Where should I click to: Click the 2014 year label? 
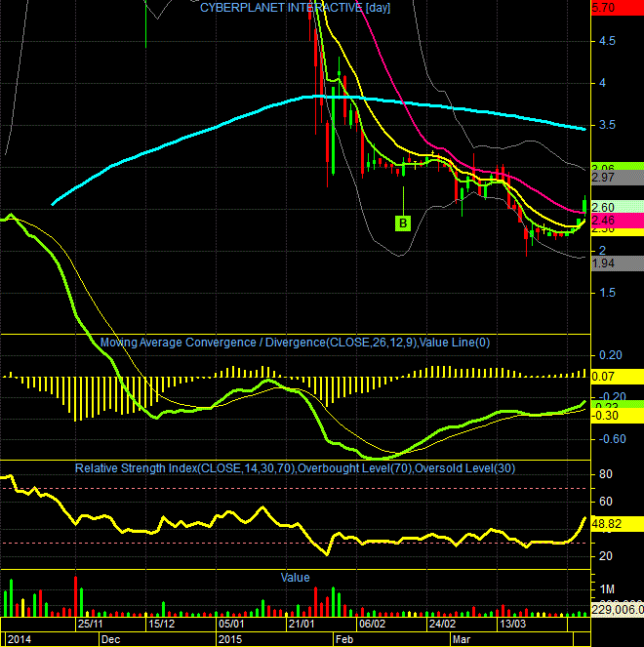click(20, 639)
